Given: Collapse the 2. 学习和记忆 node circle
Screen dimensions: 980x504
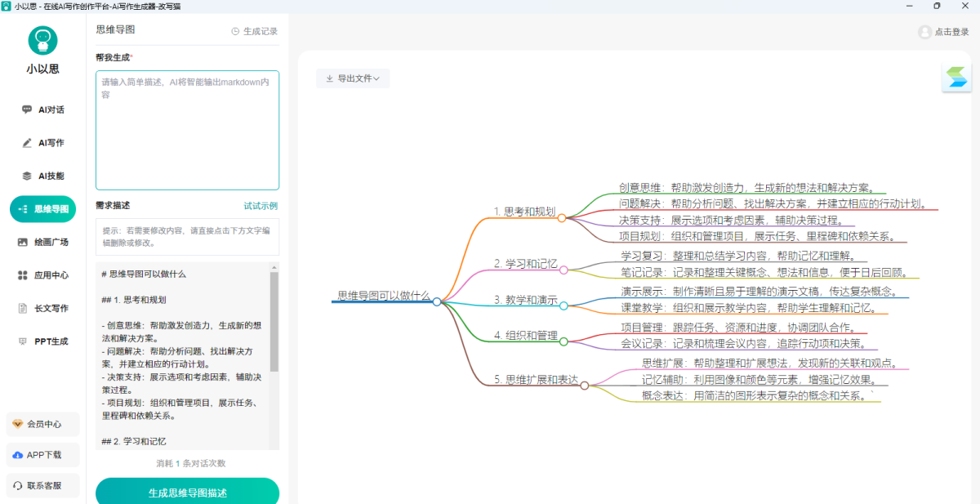Looking at the screenshot, I should (x=563, y=270).
